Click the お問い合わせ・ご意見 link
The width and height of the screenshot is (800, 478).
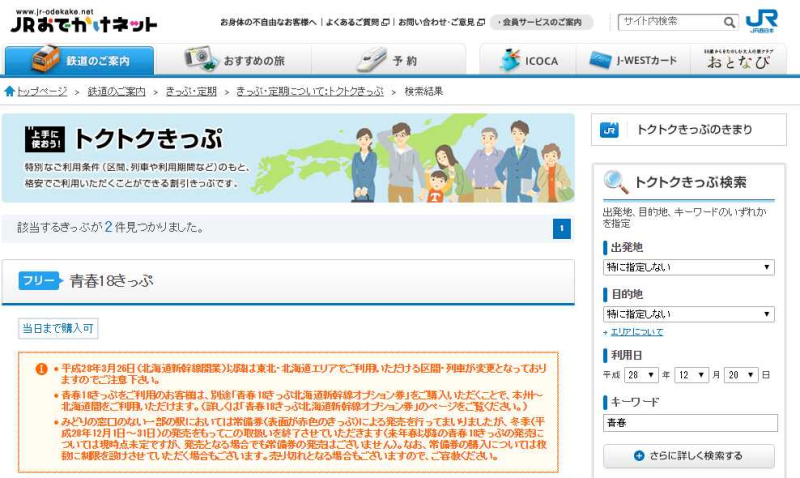tap(441, 22)
